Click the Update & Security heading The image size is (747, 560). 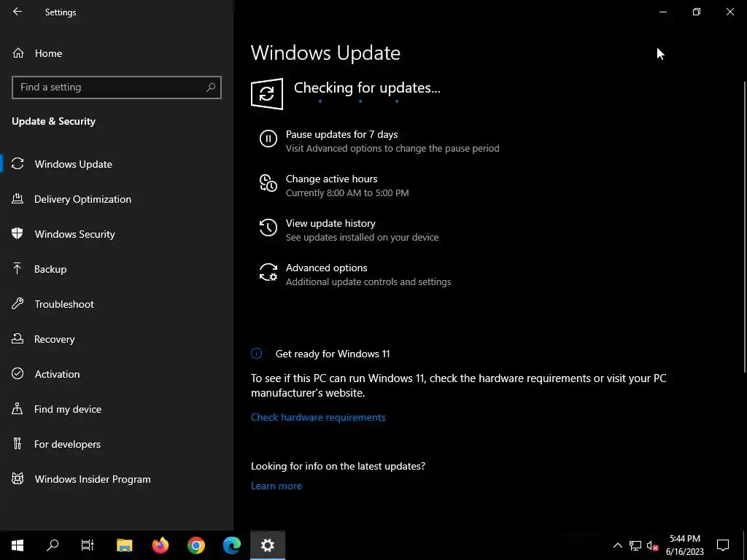point(54,121)
